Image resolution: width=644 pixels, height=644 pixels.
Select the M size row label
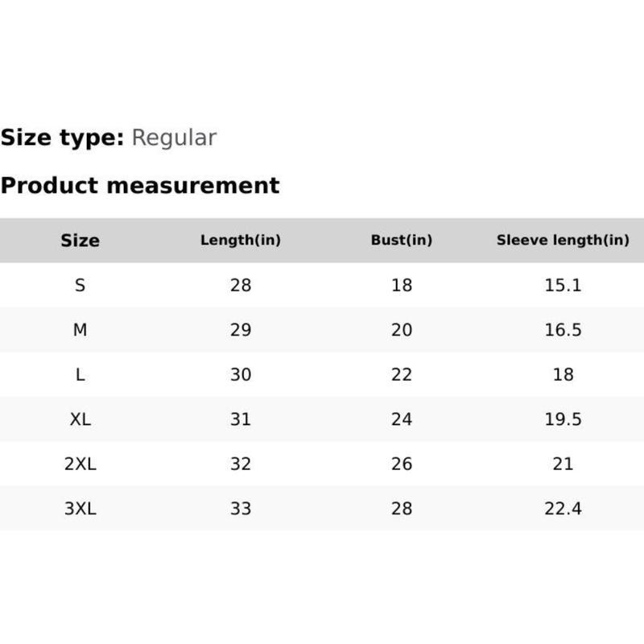point(80,330)
